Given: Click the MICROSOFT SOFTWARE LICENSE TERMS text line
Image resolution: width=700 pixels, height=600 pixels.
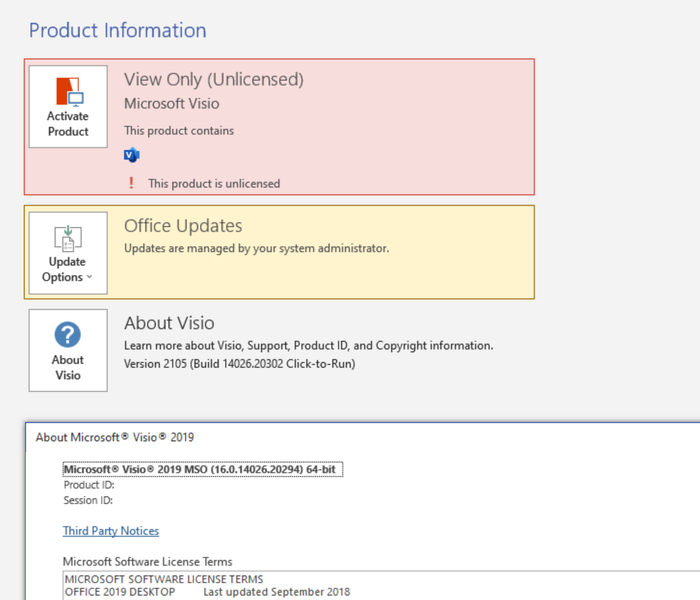Looking at the screenshot, I should tap(164, 579).
